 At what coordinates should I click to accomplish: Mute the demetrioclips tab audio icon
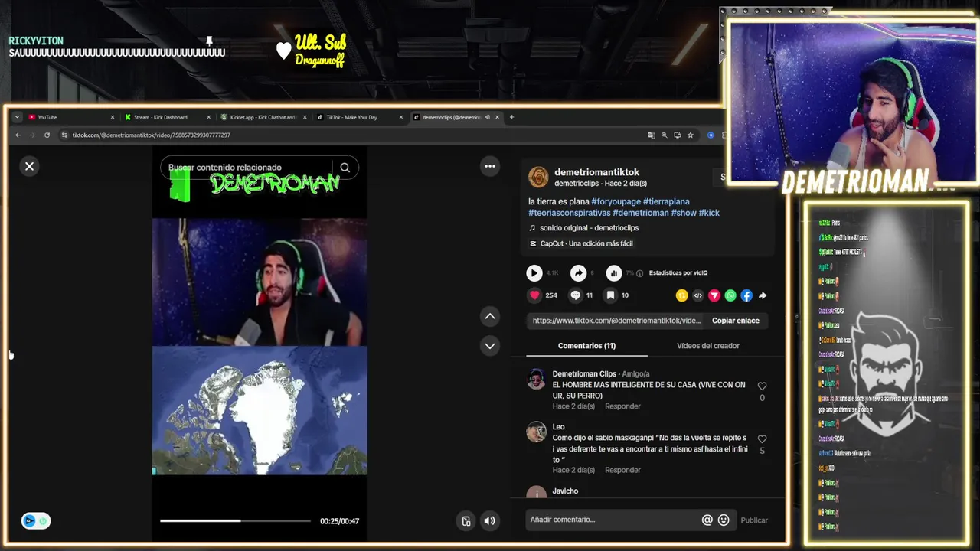[487, 117]
